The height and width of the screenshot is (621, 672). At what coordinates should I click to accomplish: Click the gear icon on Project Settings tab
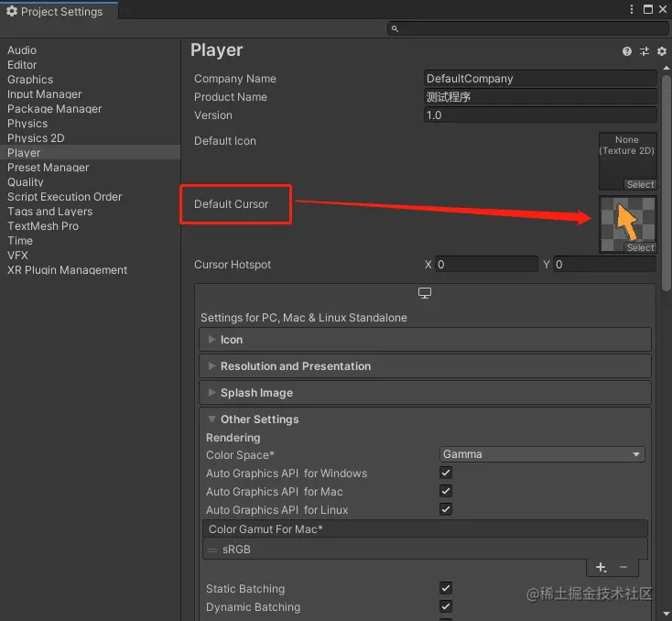tap(12, 11)
